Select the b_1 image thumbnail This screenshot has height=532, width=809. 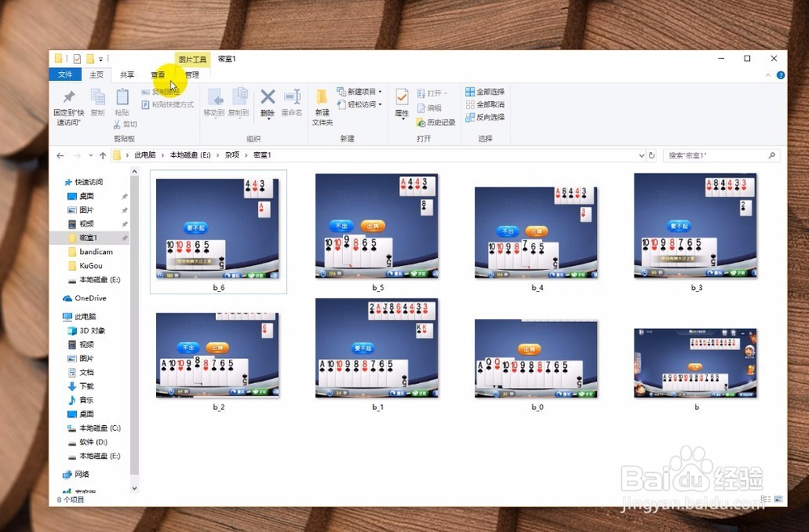[377, 348]
